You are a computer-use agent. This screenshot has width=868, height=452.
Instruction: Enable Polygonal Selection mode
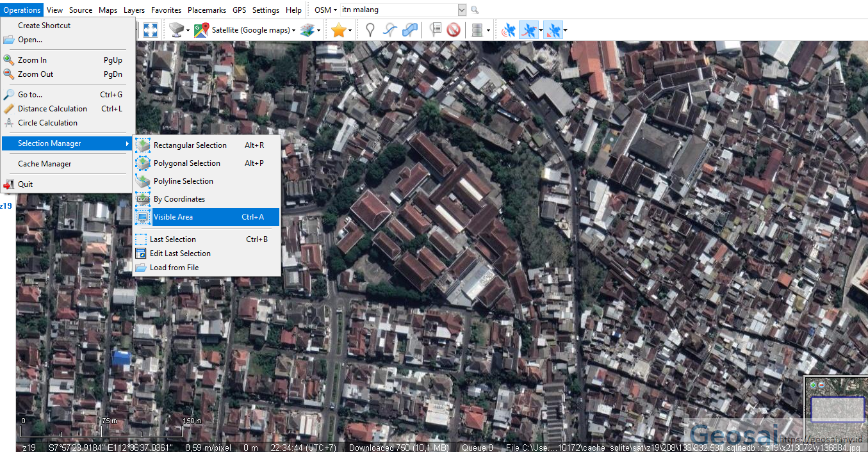pyautogui.click(x=186, y=163)
